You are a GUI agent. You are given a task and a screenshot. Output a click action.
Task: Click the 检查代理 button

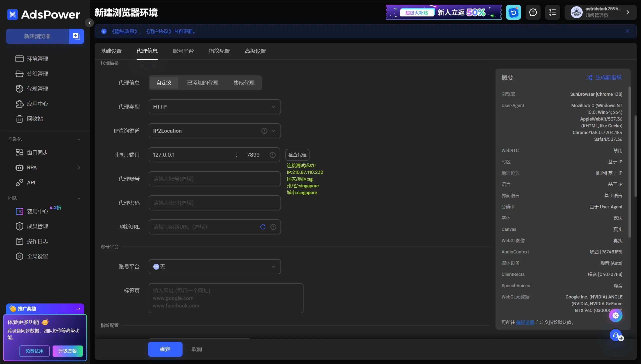coord(297,155)
